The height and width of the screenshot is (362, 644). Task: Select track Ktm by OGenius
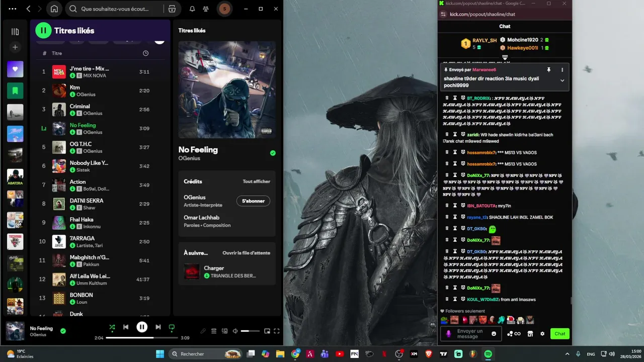[101, 90]
